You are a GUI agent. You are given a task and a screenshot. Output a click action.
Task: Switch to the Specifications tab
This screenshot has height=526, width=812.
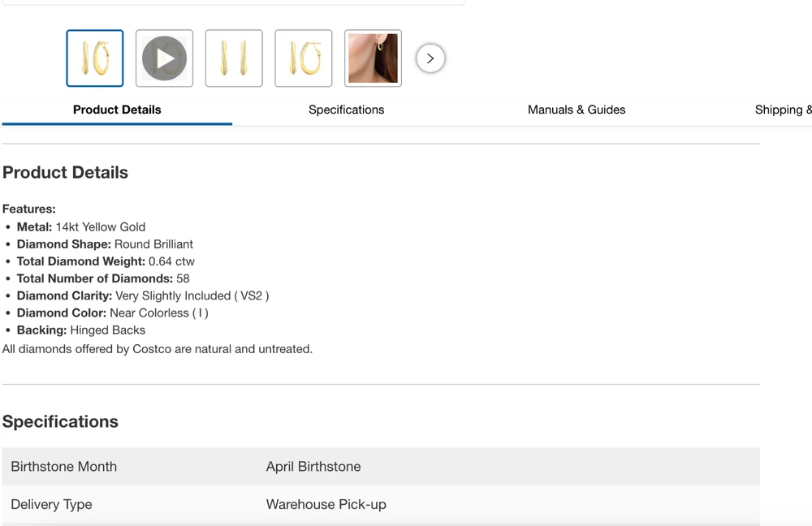click(346, 110)
